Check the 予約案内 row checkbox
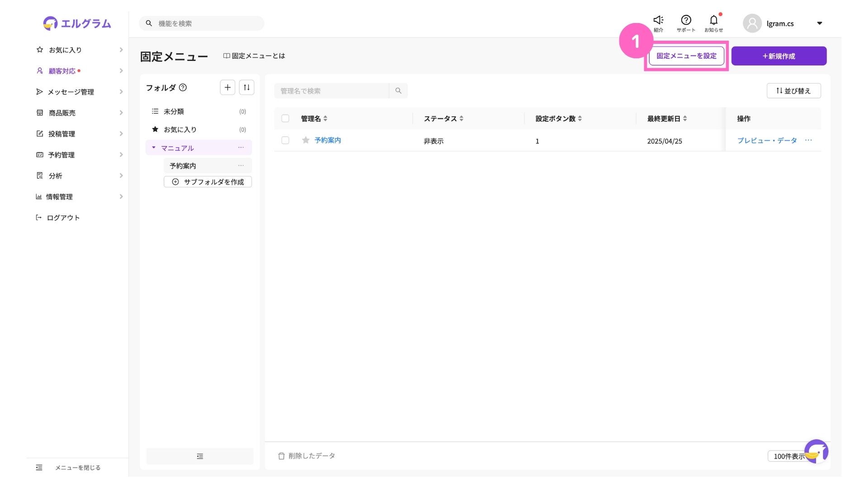 click(285, 140)
